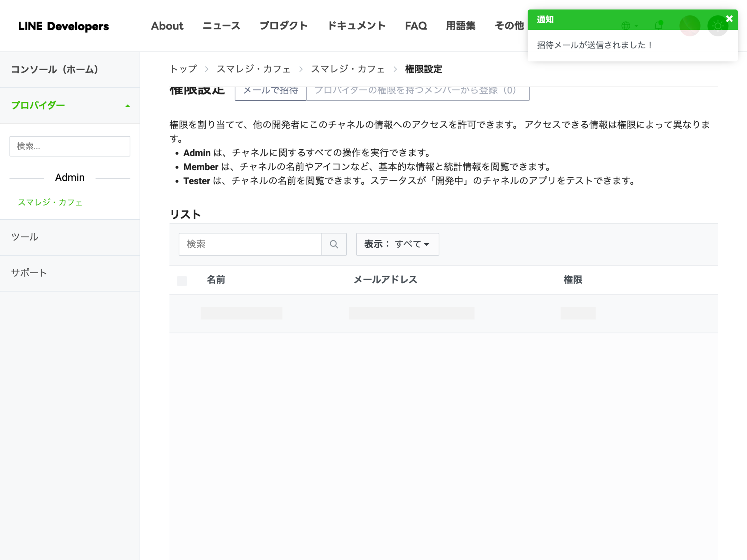This screenshot has height=560, width=747.
Task: Open second スマレジ・カフェ breadcrumb link
Action: pyautogui.click(x=348, y=69)
